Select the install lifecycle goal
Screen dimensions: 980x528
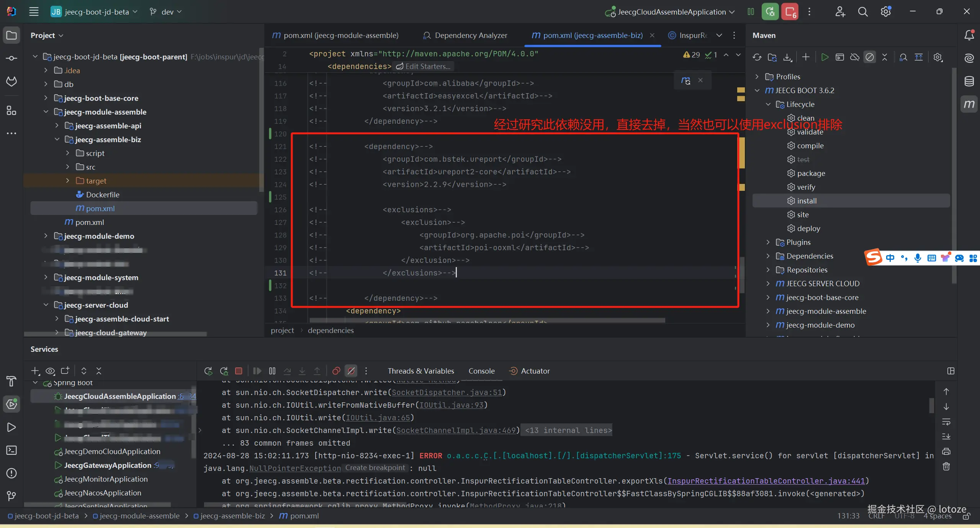point(807,201)
